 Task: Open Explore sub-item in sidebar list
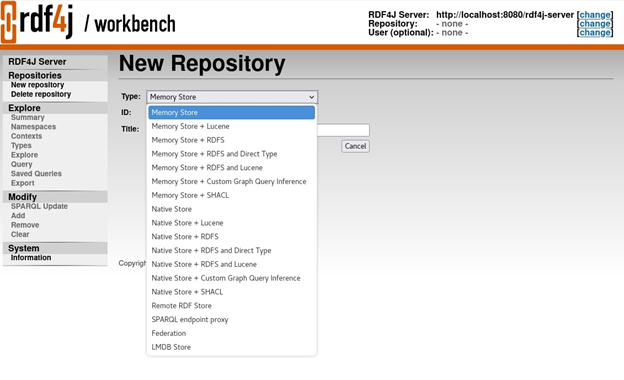click(24, 155)
